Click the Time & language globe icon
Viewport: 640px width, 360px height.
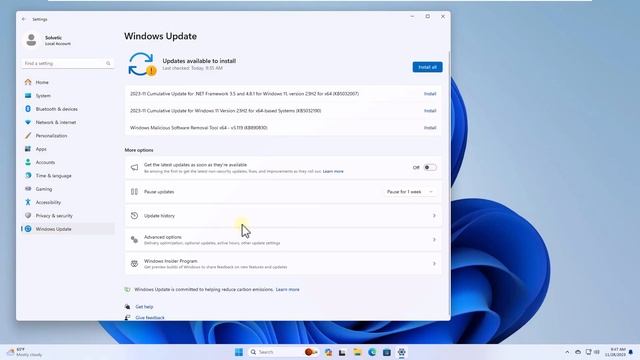28,176
